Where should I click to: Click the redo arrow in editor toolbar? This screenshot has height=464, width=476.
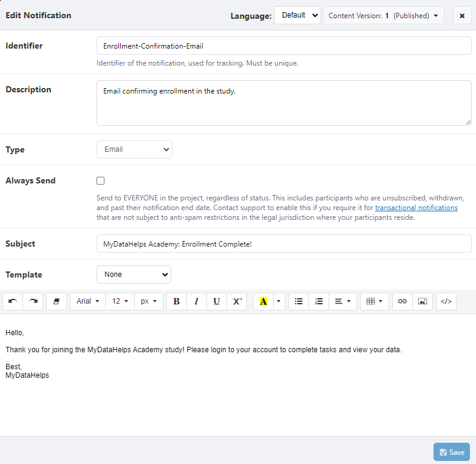[x=33, y=301]
